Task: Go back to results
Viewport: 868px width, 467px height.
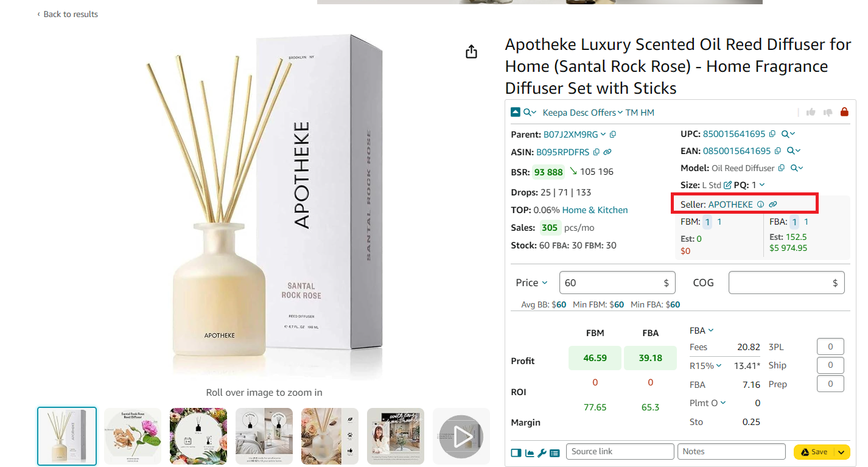Action: pyautogui.click(x=68, y=14)
